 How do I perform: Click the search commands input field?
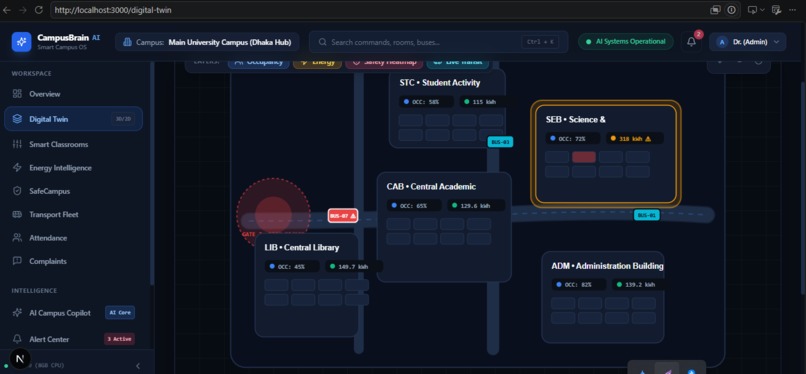pos(438,42)
